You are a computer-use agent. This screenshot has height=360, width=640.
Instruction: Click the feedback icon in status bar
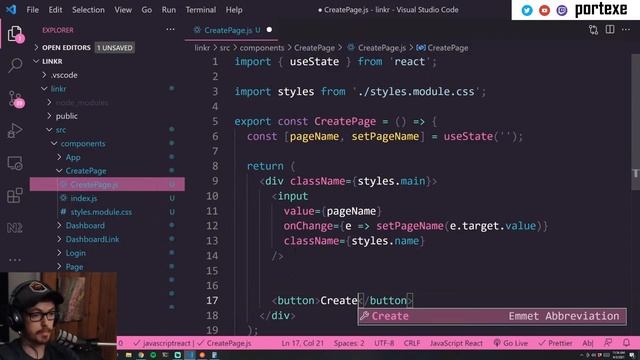(x=608, y=343)
